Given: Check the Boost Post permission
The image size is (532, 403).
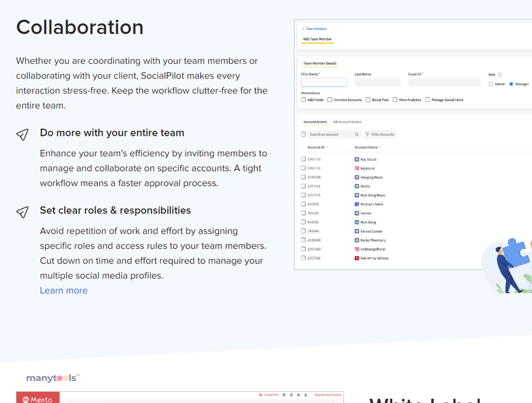Looking at the screenshot, I should click(368, 100).
